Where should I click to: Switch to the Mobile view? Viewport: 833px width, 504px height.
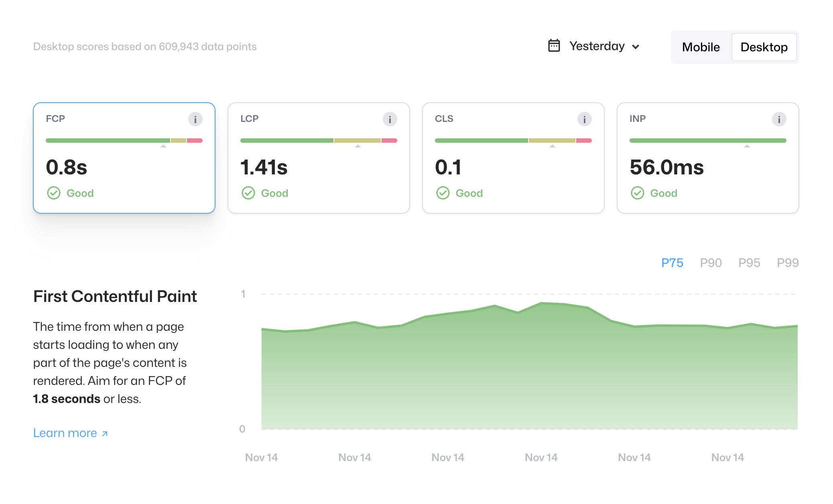click(x=701, y=47)
